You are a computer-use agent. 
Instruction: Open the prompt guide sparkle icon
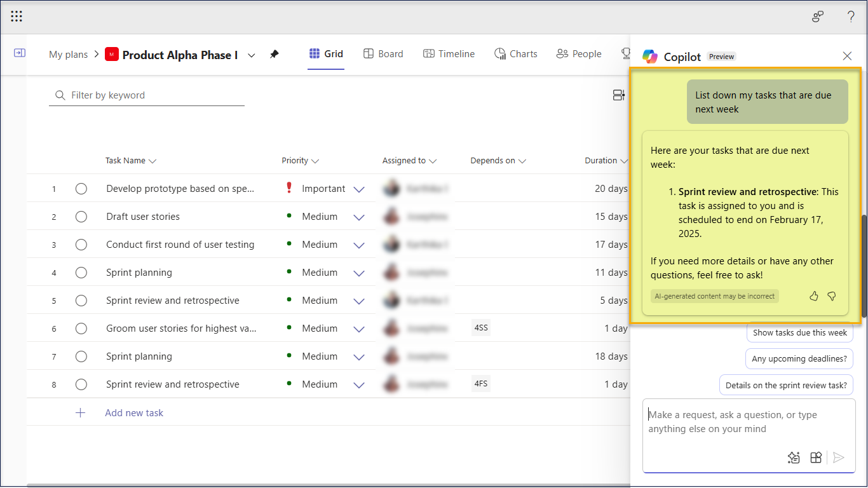click(x=793, y=457)
